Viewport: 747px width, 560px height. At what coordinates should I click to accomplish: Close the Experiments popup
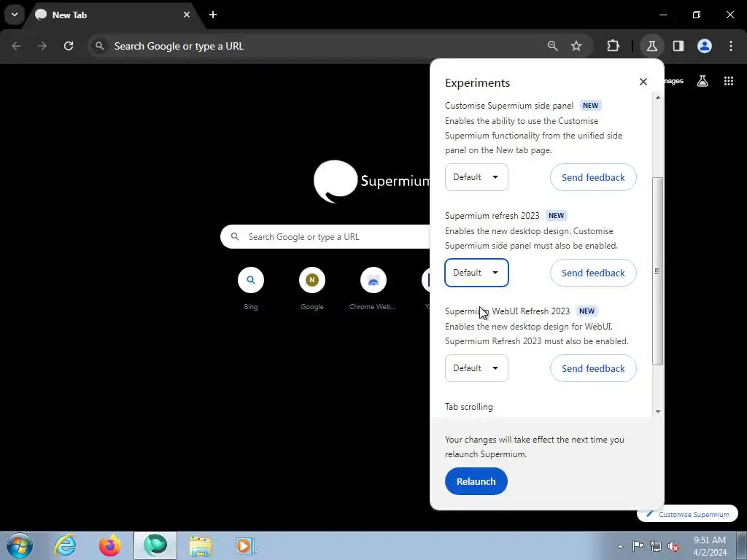[643, 82]
